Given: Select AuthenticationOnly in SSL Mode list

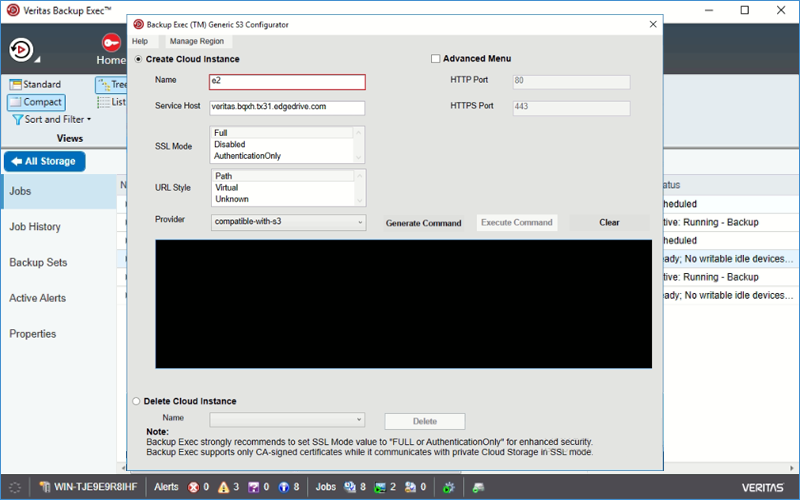Looking at the screenshot, I should pyautogui.click(x=282, y=156).
